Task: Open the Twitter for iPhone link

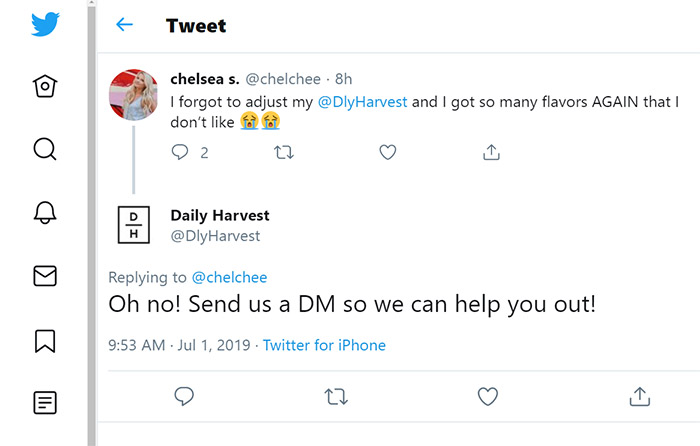Action: 324,345
